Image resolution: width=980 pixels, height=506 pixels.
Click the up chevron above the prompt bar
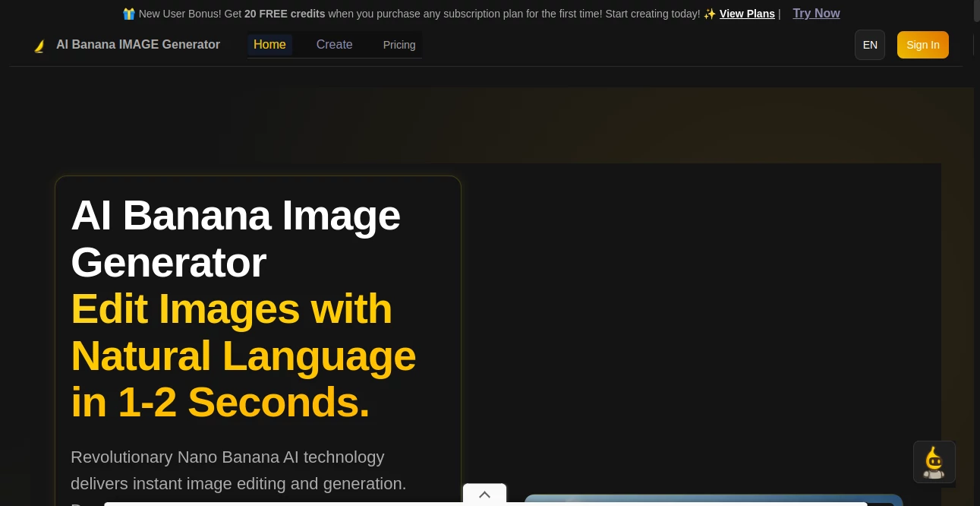[x=484, y=494]
